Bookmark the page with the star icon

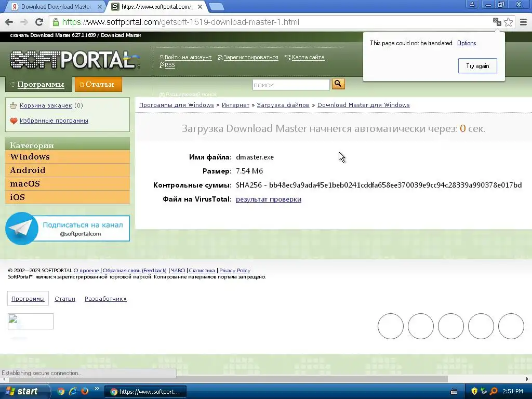(508, 22)
